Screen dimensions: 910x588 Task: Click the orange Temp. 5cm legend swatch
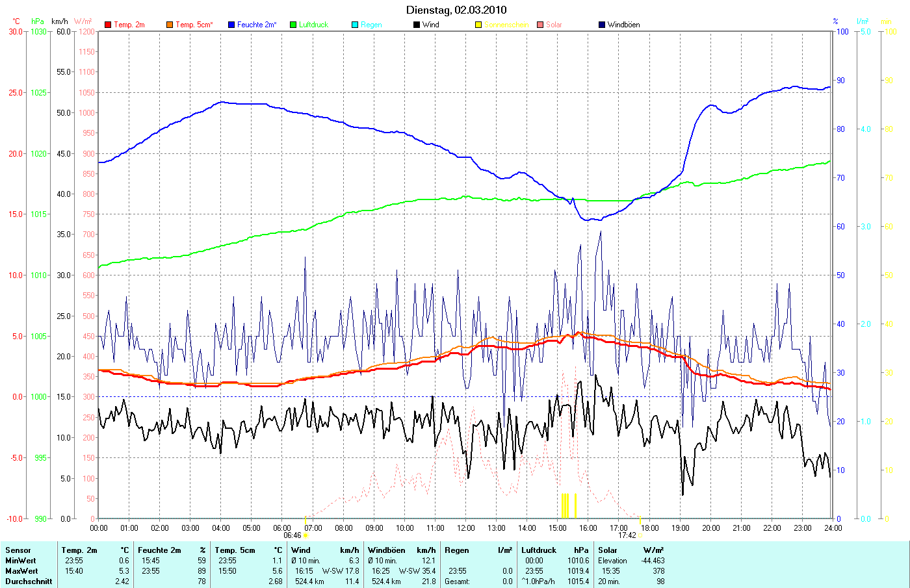click(170, 25)
